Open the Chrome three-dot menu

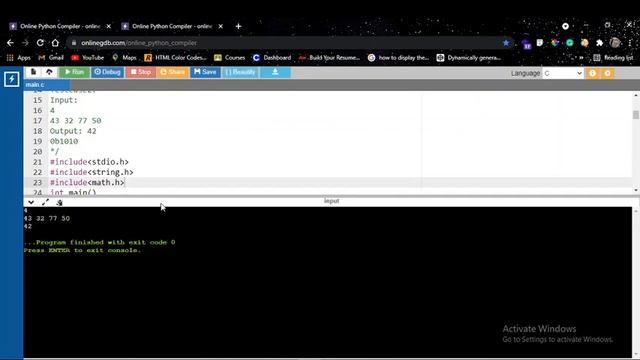(x=630, y=42)
